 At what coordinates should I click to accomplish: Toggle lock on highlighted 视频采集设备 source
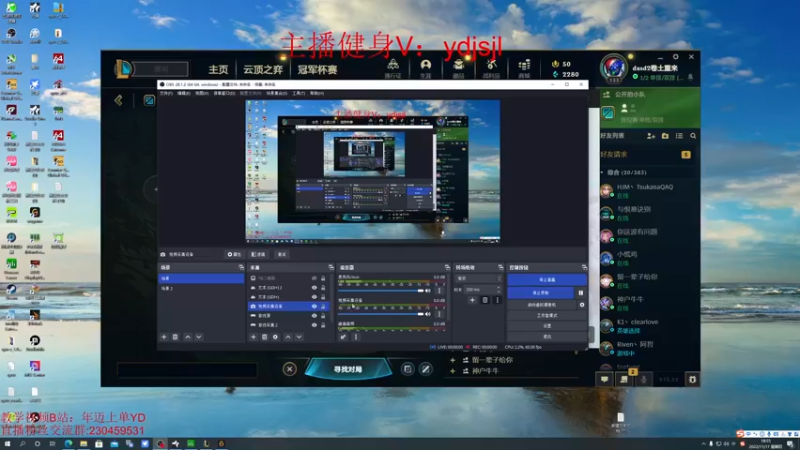(x=323, y=306)
